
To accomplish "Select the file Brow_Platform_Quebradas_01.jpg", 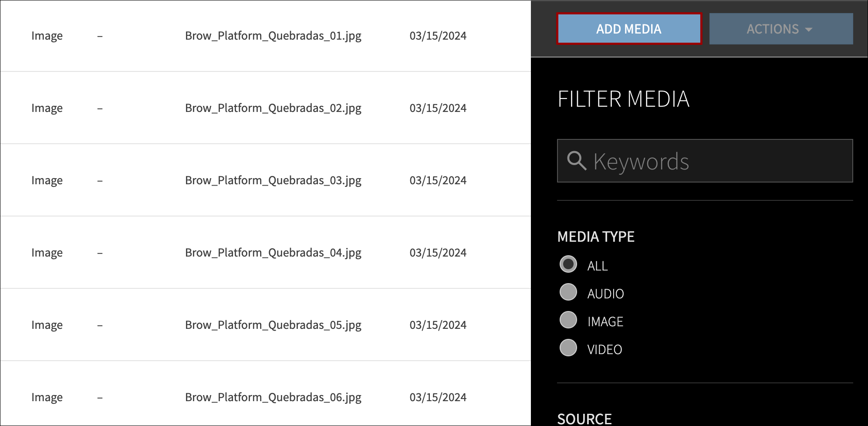I will tap(273, 36).
